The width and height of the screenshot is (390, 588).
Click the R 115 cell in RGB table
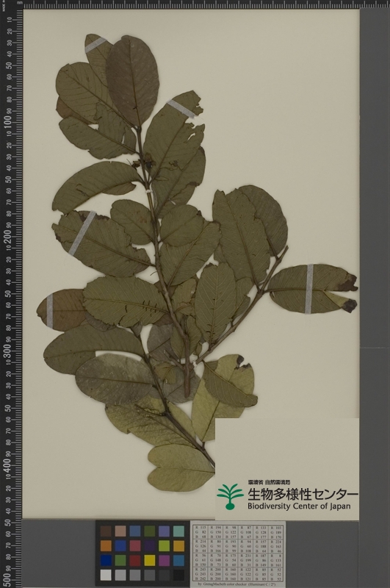pyautogui.click(x=201, y=527)
